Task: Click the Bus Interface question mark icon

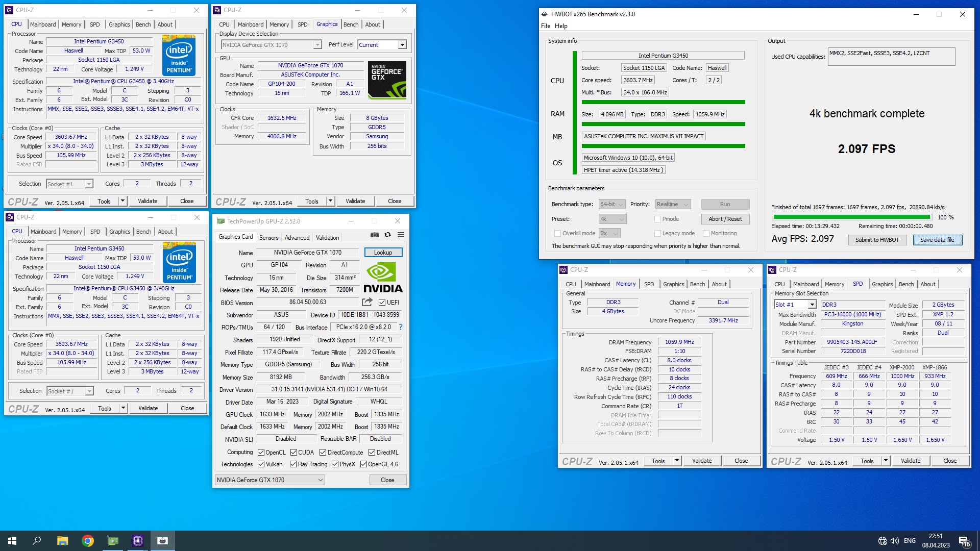Action: (401, 327)
